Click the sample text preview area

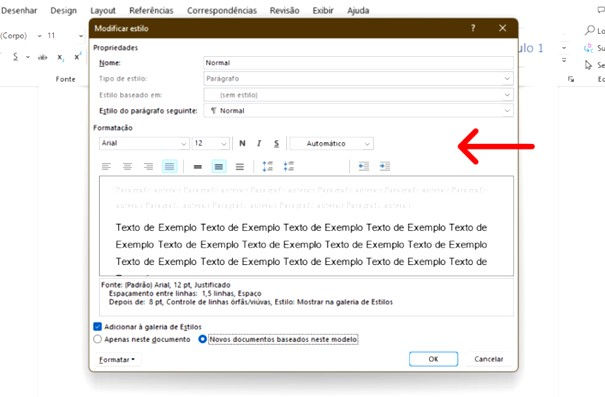click(306, 226)
